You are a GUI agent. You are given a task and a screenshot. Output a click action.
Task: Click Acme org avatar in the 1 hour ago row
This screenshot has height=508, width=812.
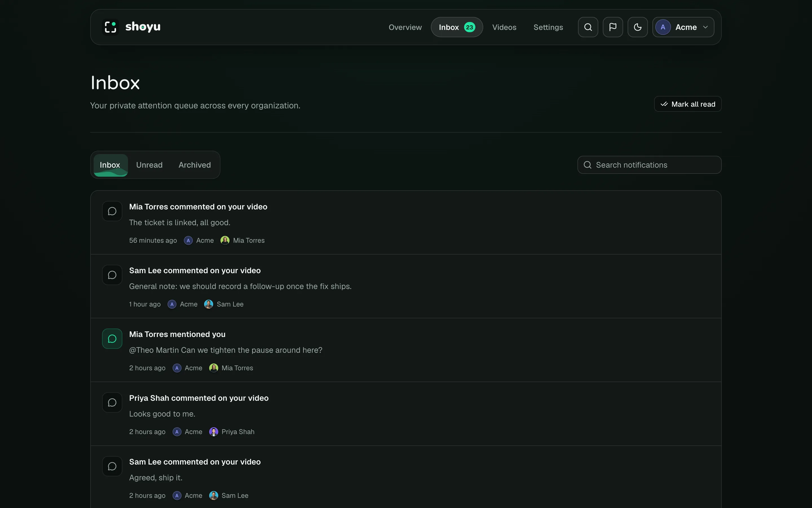[x=172, y=304]
